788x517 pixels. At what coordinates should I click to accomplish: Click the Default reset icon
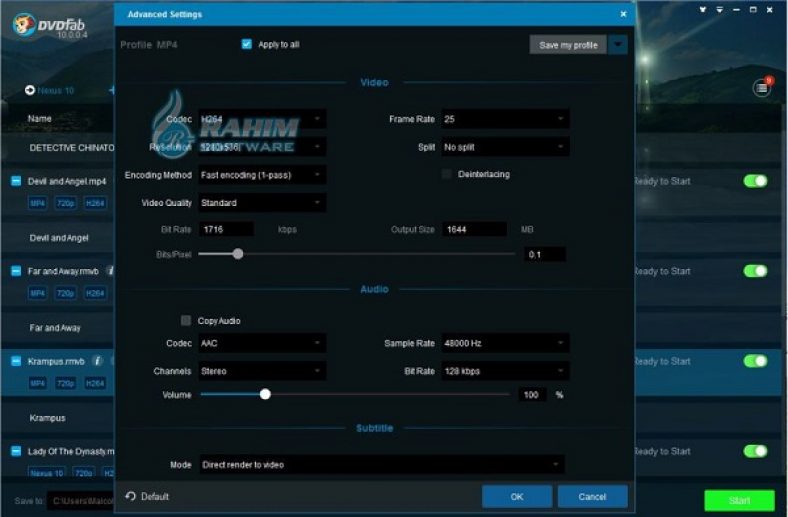(x=131, y=496)
